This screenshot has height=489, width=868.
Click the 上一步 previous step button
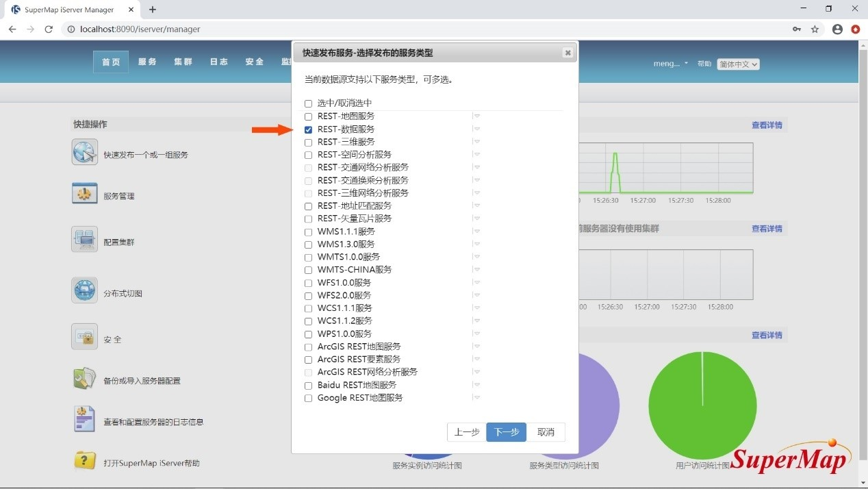[x=467, y=432]
